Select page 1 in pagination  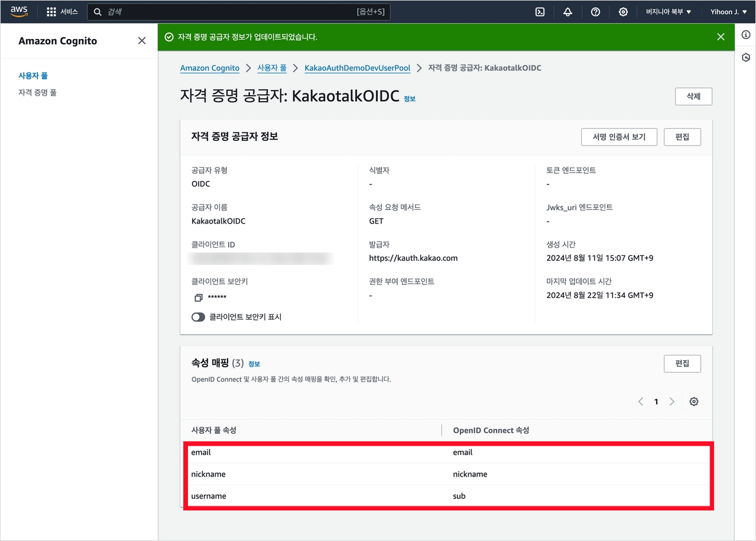656,401
